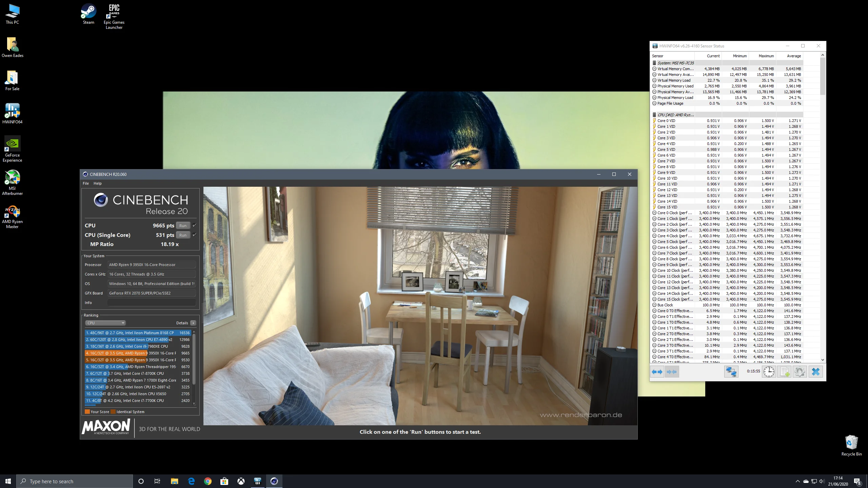The width and height of the screenshot is (868, 488).
Task: Select ranking row Intel Core i9-7980XE
Action: [138, 346]
